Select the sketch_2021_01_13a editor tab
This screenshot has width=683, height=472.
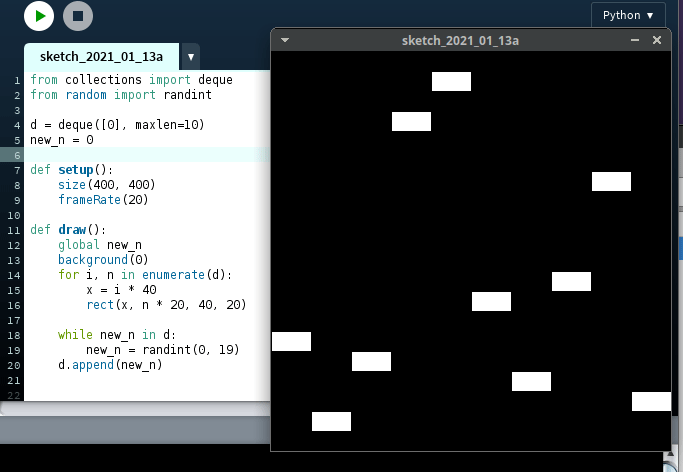point(101,57)
